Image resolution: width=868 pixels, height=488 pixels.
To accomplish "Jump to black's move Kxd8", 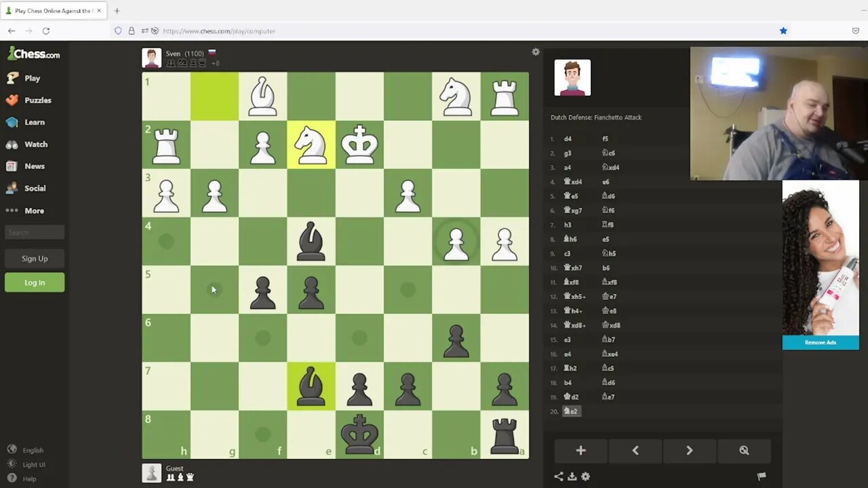I will pos(611,325).
